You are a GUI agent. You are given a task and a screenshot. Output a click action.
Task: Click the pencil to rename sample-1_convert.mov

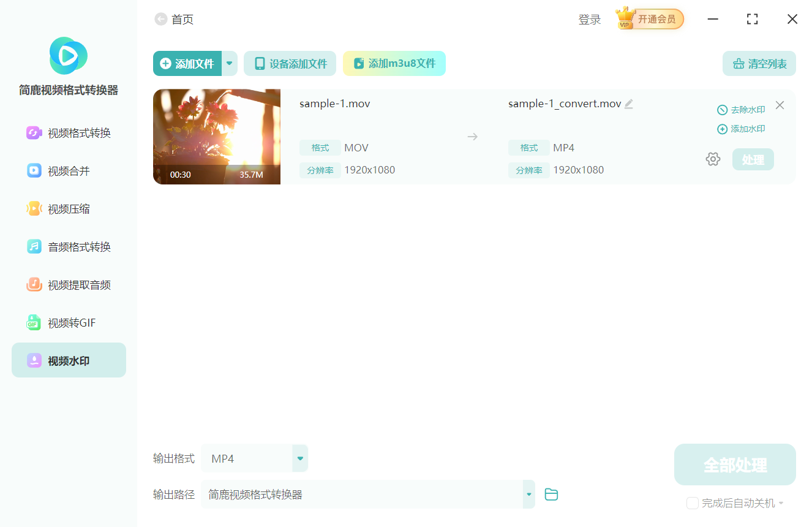click(x=628, y=104)
